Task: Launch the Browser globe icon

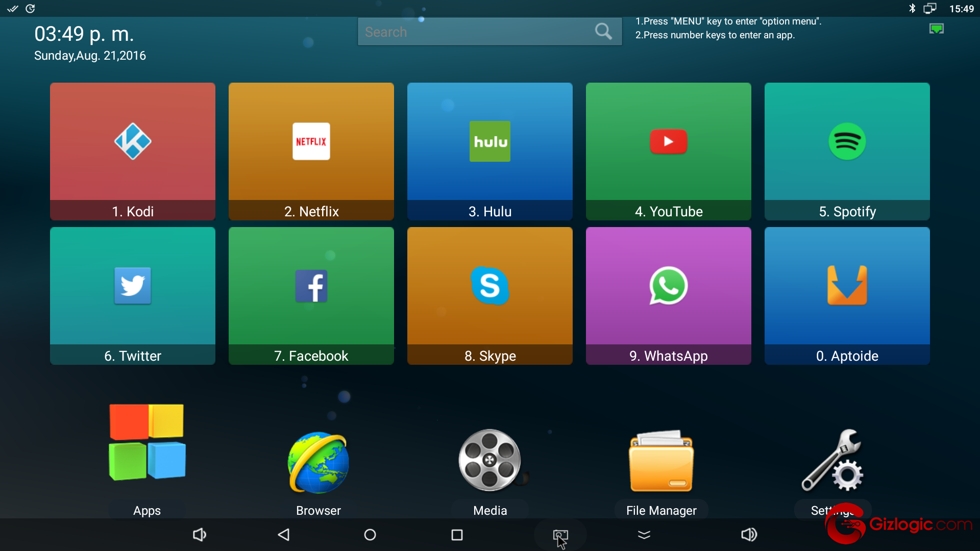Action: (318, 462)
